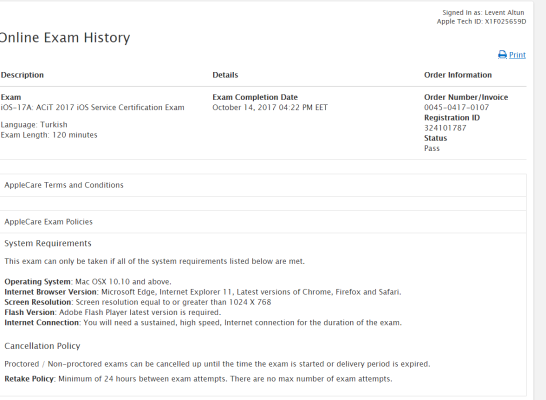Click the exam completion date value
The image size is (546, 400).
point(270,107)
